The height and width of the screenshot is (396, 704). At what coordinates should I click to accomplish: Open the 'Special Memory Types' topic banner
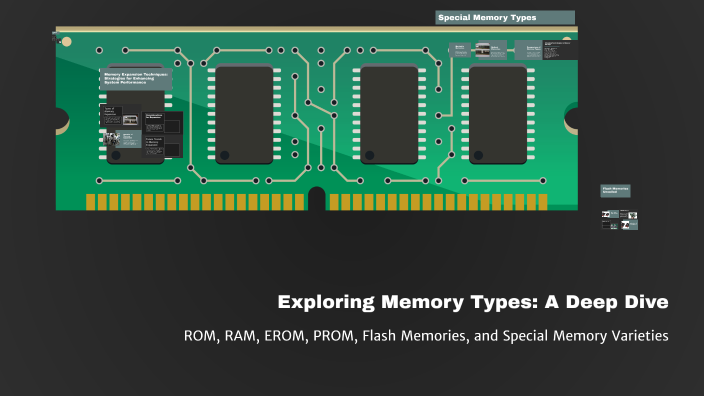point(505,18)
